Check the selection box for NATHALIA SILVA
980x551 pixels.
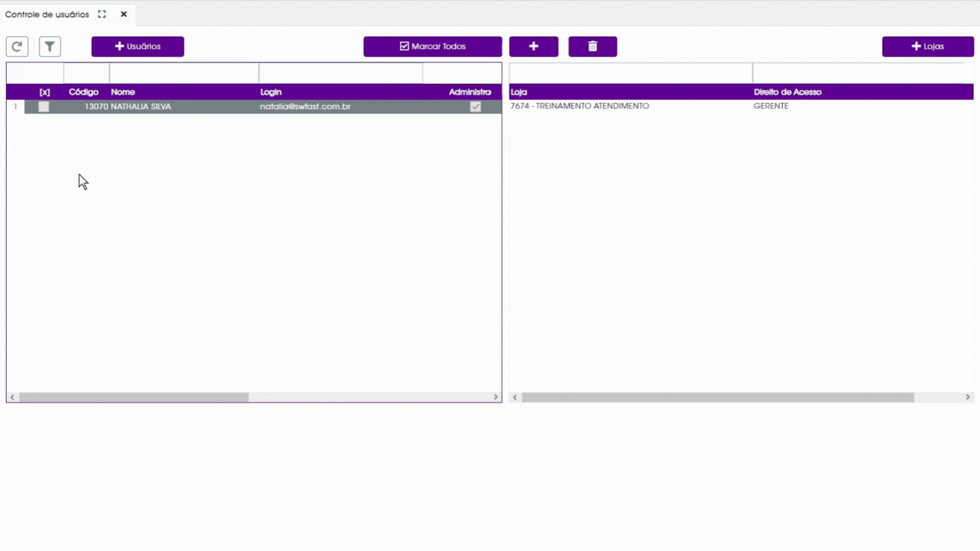coord(44,107)
